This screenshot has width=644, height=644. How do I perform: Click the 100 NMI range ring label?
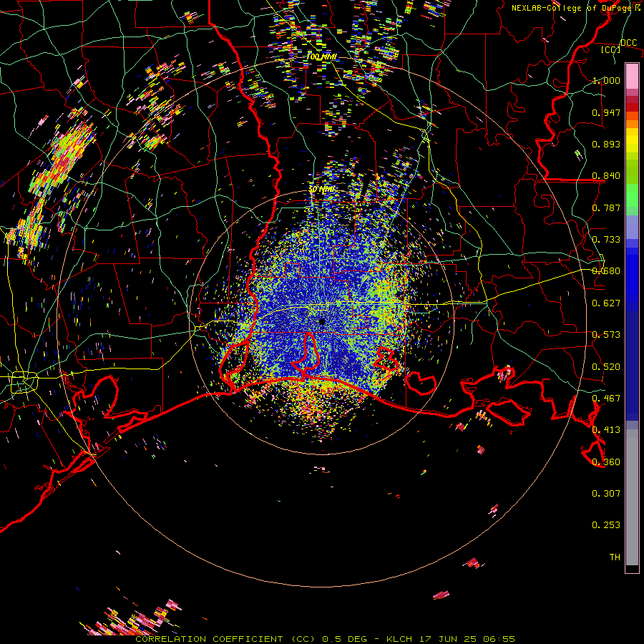tap(321, 57)
